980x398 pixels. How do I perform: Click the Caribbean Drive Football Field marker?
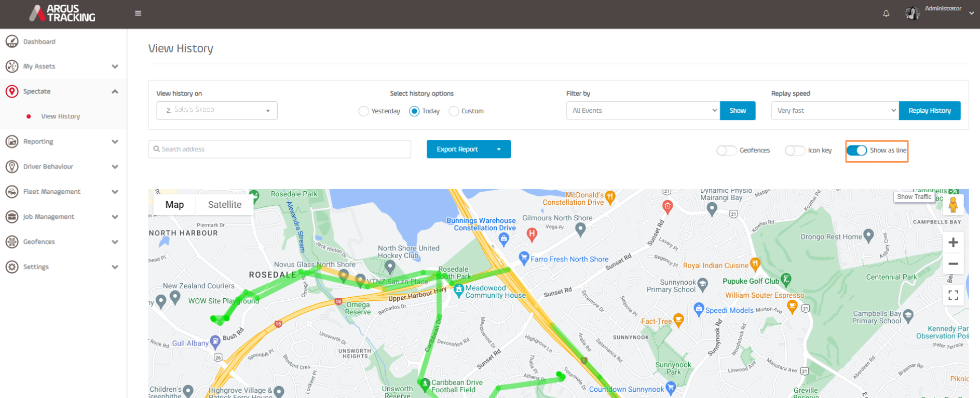(424, 385)
